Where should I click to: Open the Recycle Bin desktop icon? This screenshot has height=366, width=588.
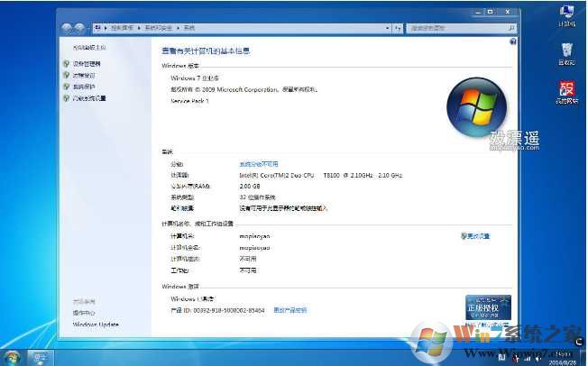[x=566, y=53]
